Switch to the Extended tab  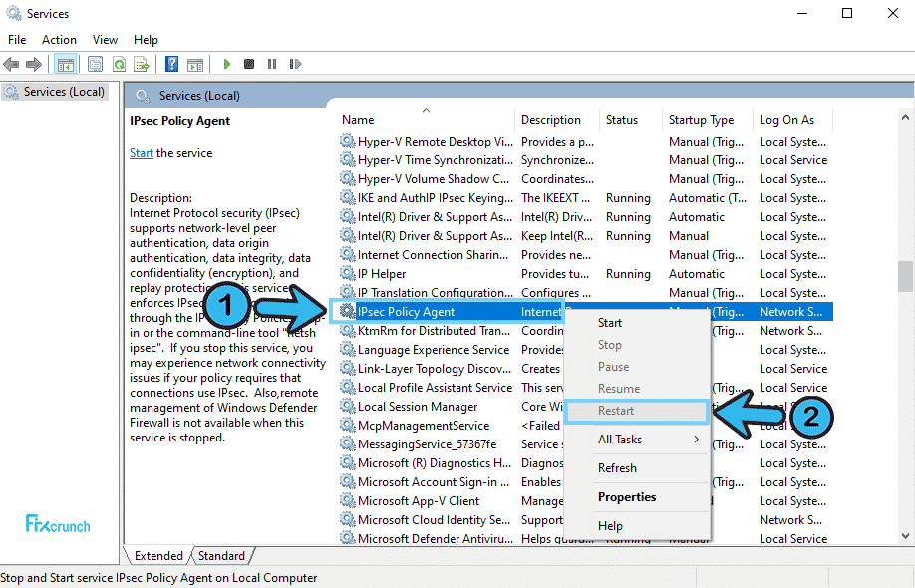click(x=158, y=556)
